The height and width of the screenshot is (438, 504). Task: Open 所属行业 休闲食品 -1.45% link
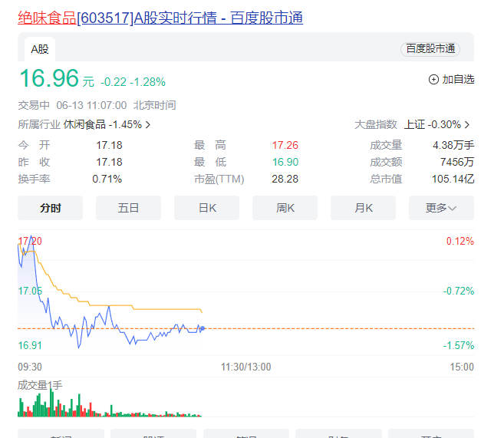[x=84, y=124]
